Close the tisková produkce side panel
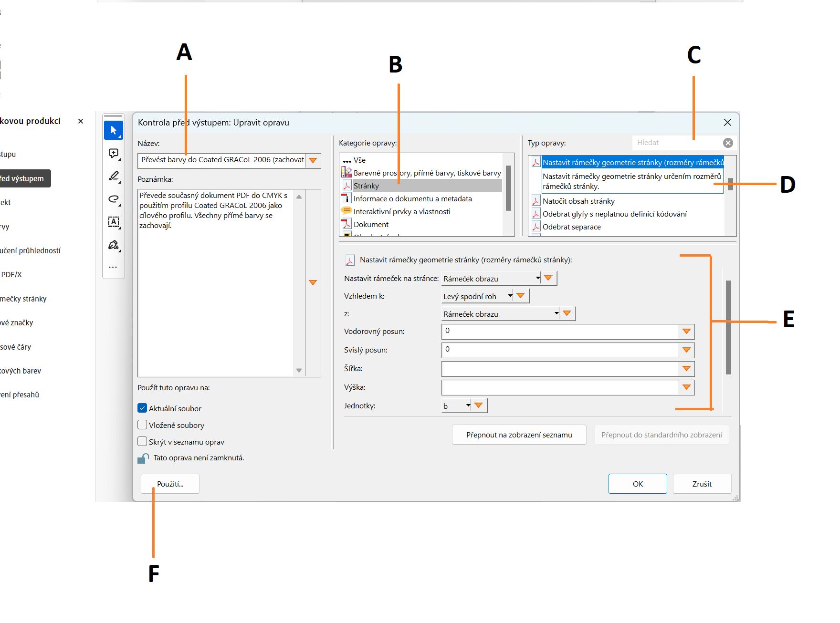The height and width of the screenshot is (623, 840). [81, 121]
